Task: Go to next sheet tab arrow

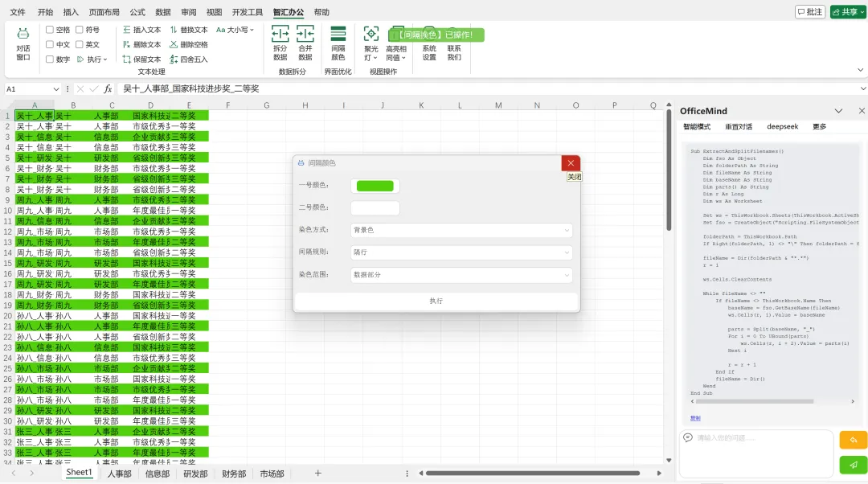Action: coord(31,473)
